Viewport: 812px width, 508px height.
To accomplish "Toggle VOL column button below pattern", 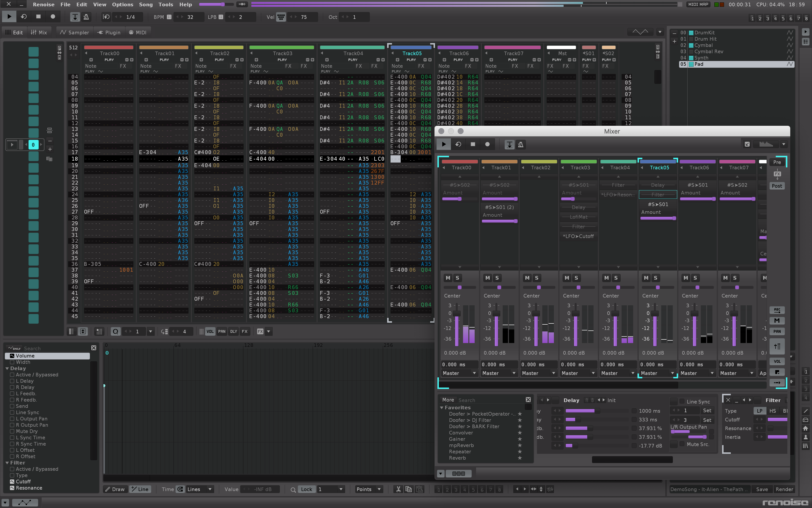I will click(210, 331).
